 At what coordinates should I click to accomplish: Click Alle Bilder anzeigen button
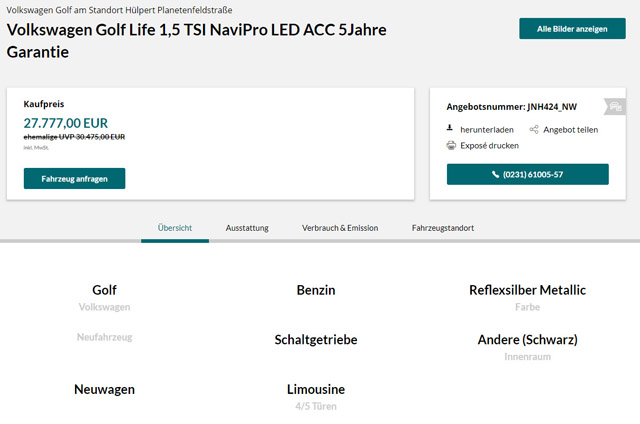(572, 29)
